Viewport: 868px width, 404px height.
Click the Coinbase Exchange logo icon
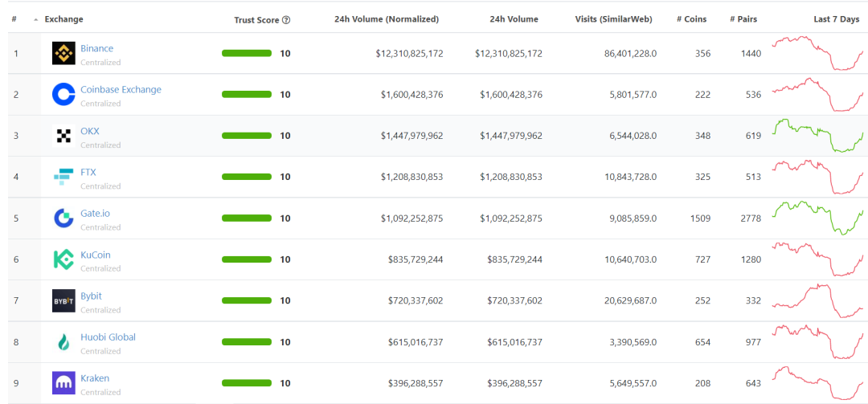click(x=63, y=95)
